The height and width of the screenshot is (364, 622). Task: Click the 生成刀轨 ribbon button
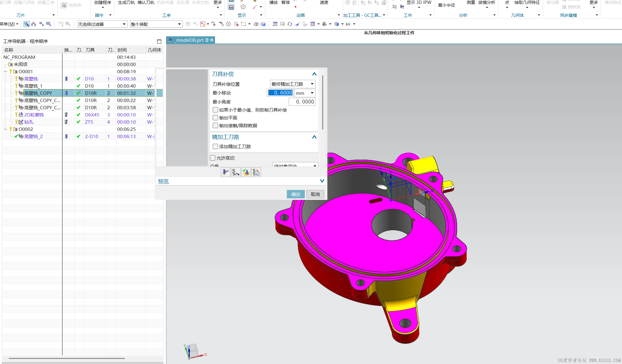(x=126, y=2)
